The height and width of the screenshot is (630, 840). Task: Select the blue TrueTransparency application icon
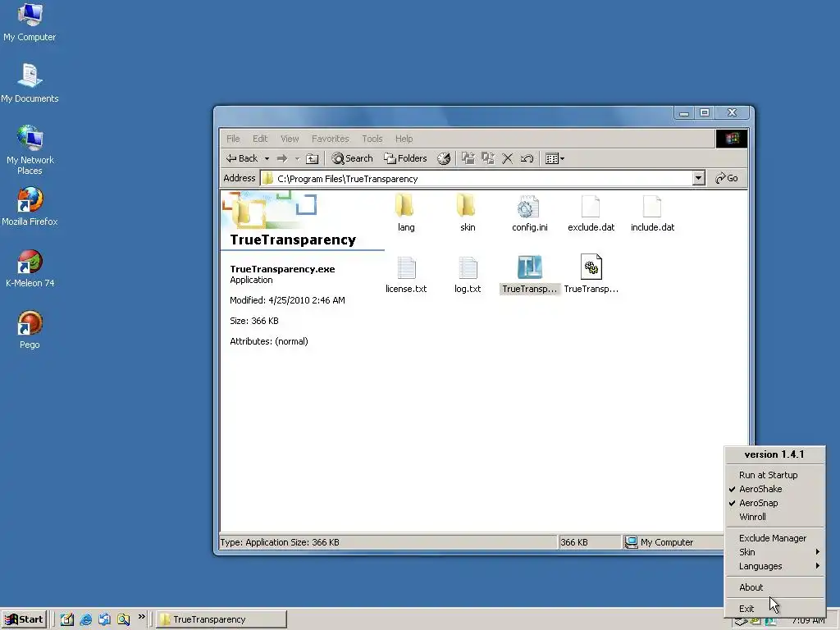tap(529, 274)
